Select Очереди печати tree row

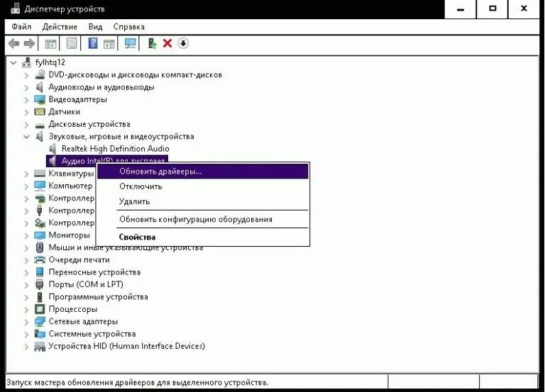pyautogui.click(x=79, y=259)
